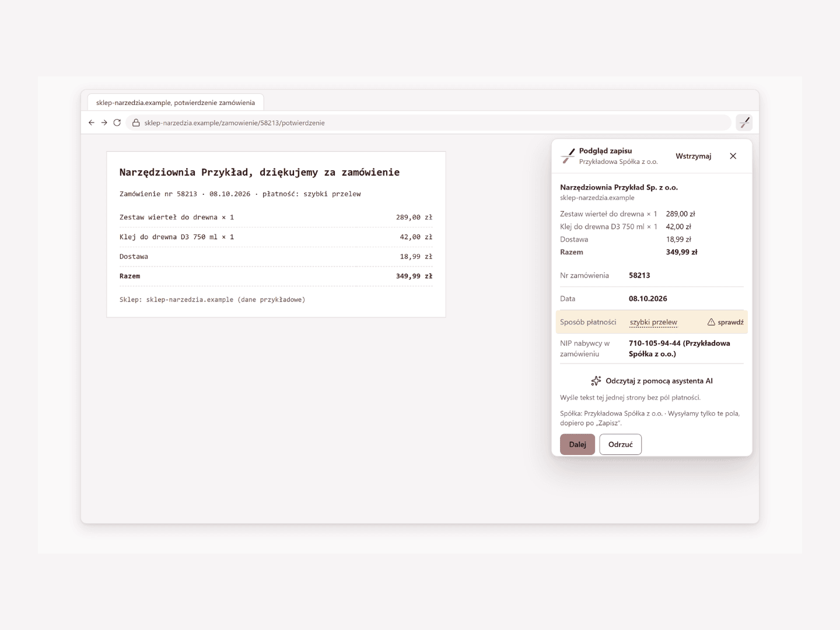
Task: Click the padlock icon in the address bar
Action: 136,123
